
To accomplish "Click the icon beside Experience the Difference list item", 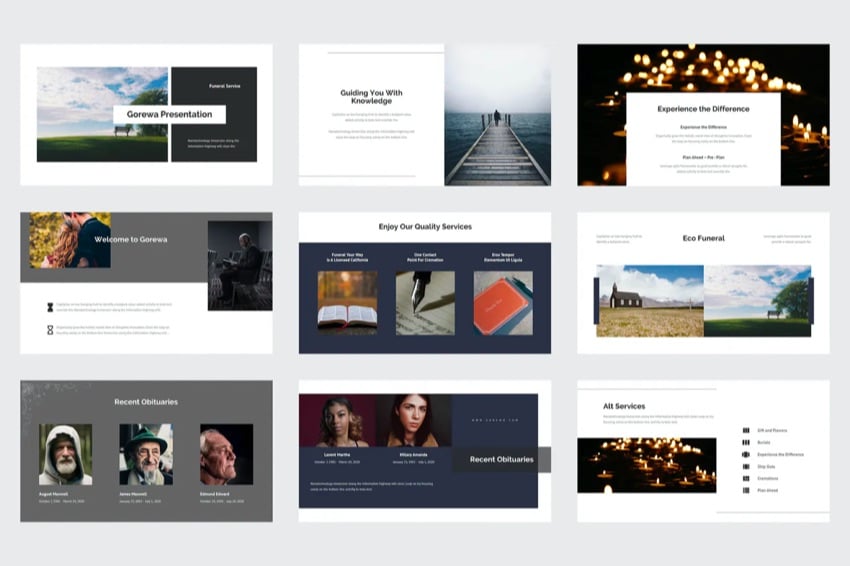I will [x=746, y=455].
